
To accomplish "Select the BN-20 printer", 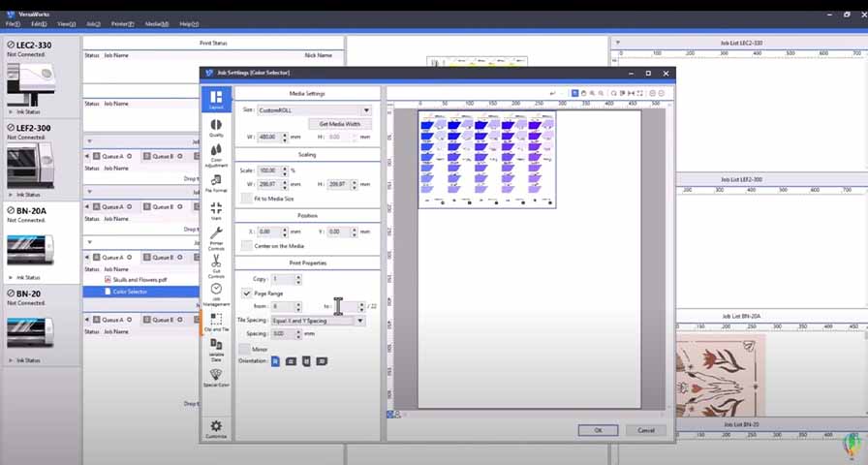I will (40, 325).
